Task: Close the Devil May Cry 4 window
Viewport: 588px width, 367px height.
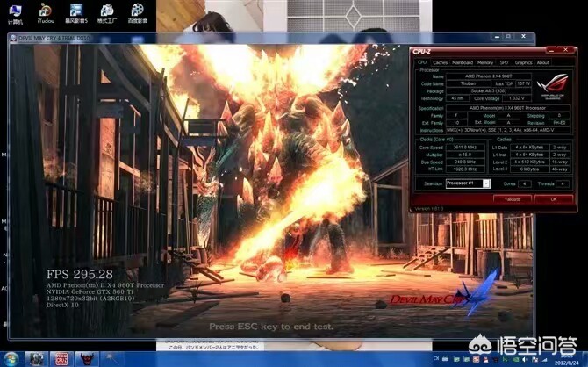Action: [523, 37]
